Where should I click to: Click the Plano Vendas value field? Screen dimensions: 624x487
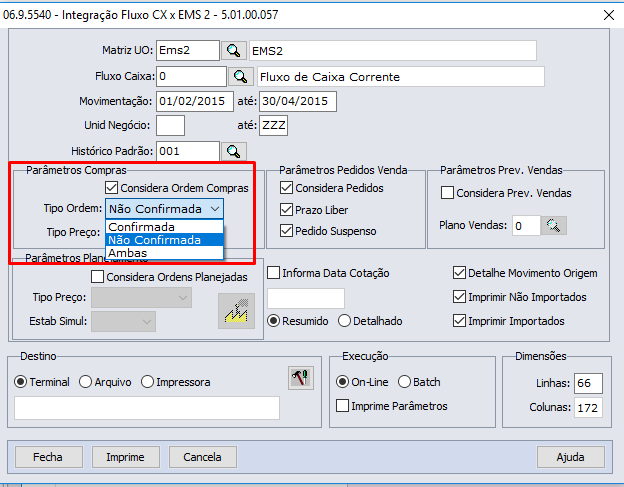tap(526, 226)
